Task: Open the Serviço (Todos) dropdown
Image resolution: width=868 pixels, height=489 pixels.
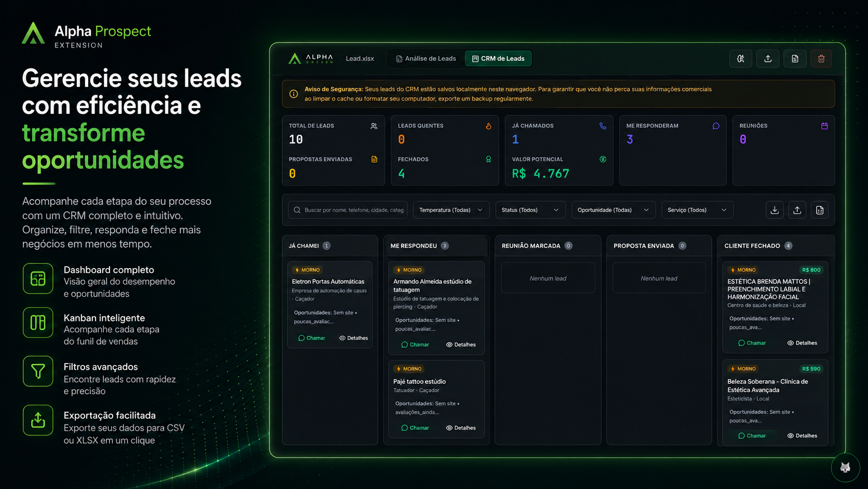Action: pos(697,210)
